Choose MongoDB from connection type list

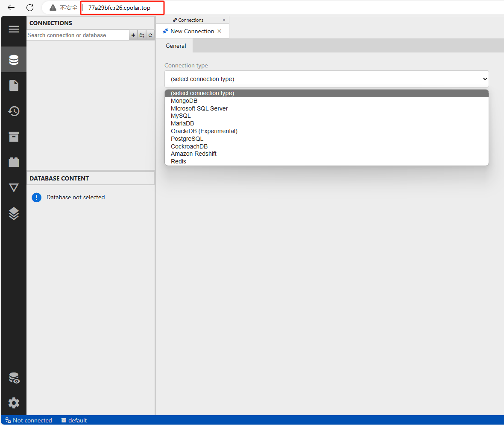184,101
